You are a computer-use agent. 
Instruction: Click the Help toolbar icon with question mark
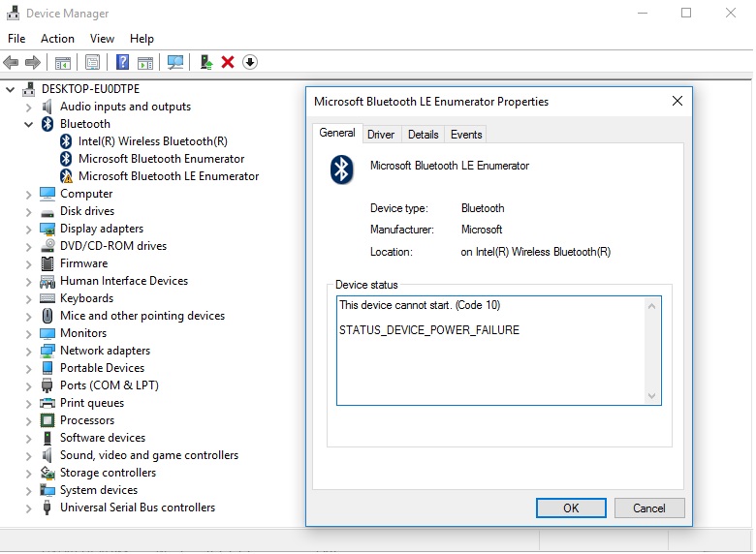(122, 62)
